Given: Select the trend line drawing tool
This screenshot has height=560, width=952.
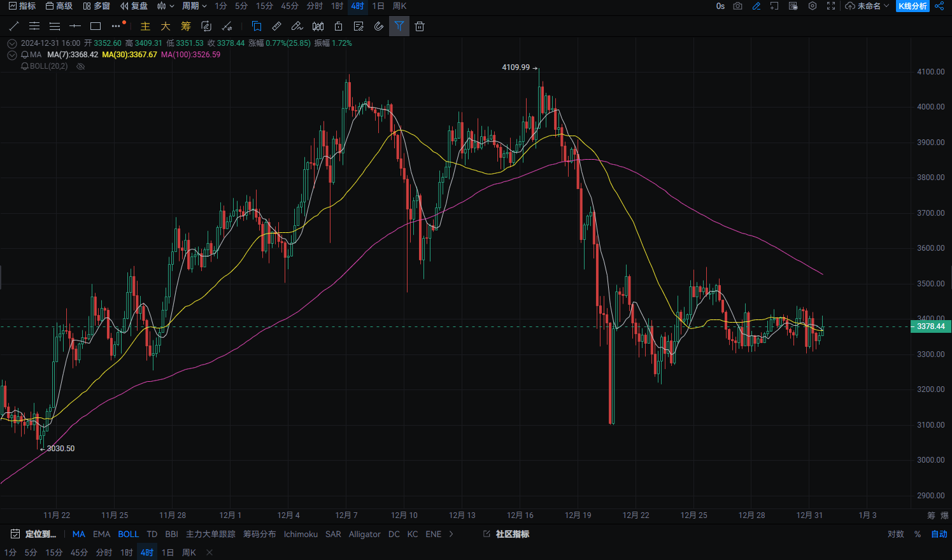Looking at the screenshot, I should (x=14, y=26).
